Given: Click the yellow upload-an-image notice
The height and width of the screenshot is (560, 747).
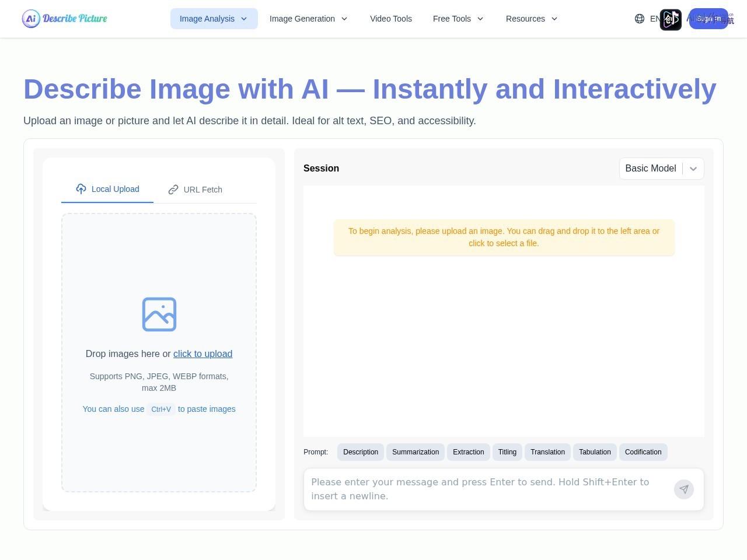Looking at the screenshot, I should click(504, 237).
